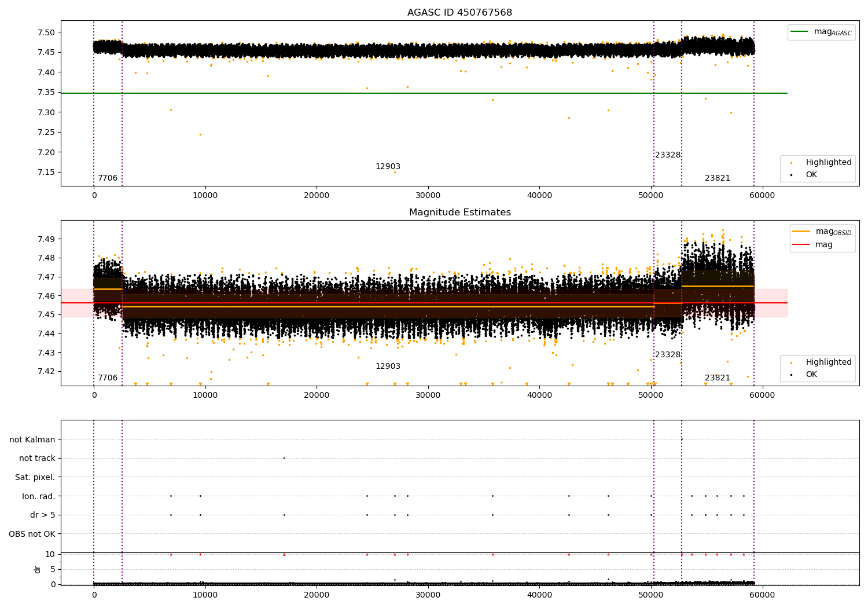Click the orange line swatch beside mag OBSID

[801, 232]
